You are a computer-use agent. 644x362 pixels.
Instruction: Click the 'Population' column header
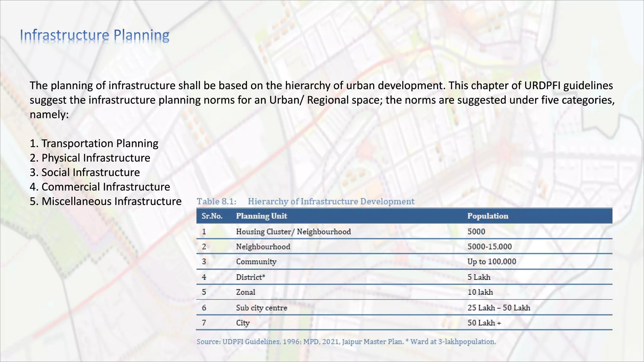(487, 216)
